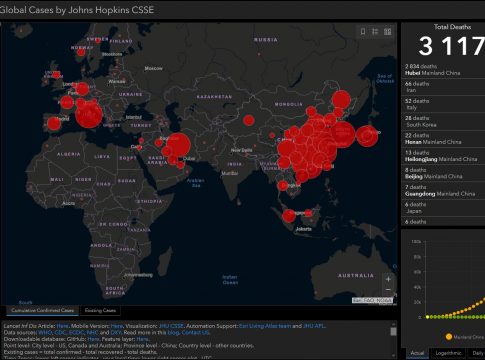Click the red circle over Italy
The height and width of the screenshot is (360, 485).
click(88, 115)
